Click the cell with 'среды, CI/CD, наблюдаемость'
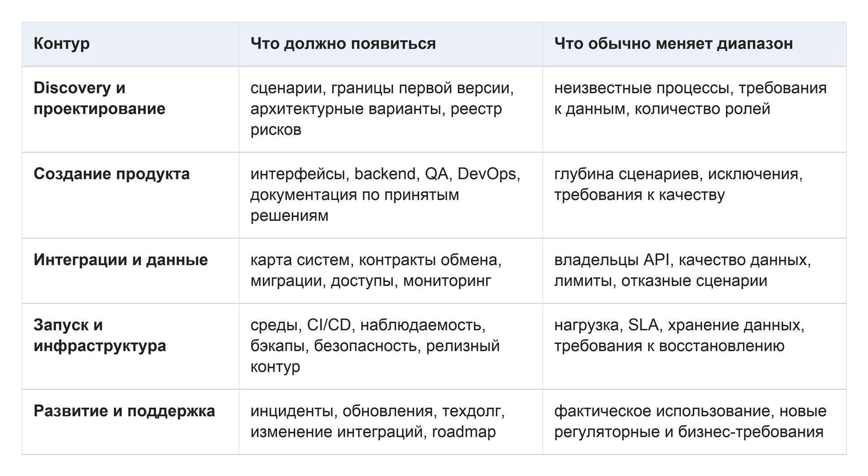This screenshot has height=476, width=868. point(391,346)
